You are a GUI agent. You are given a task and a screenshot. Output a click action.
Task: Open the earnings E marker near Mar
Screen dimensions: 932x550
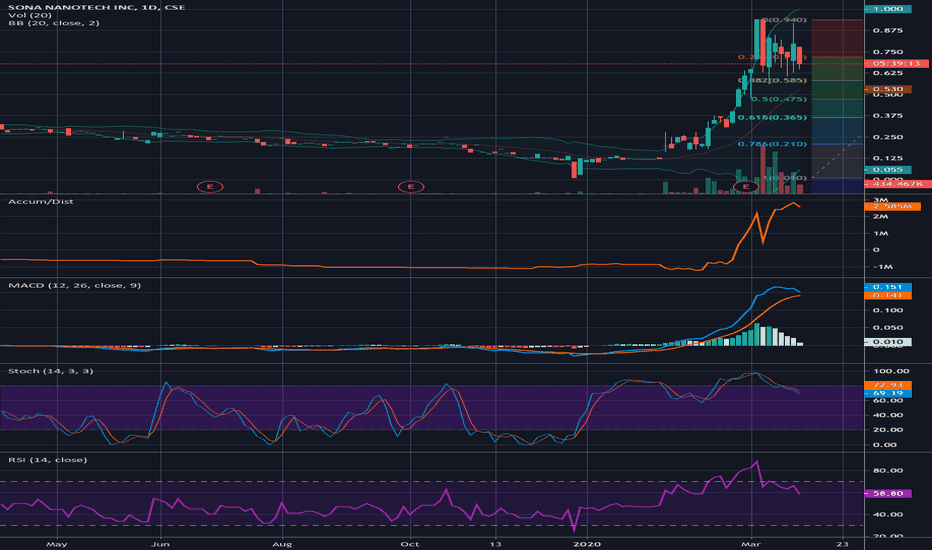pyautogui.click(x=745, y=187)
